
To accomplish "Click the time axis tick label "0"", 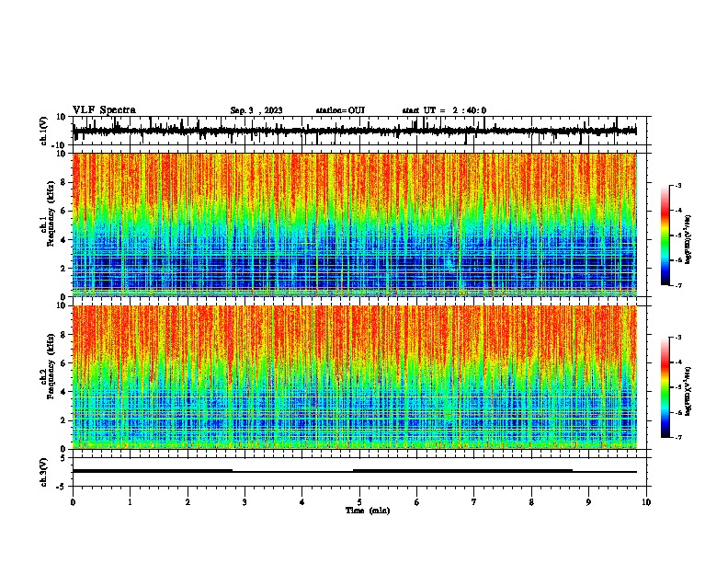I will point(73,502).
